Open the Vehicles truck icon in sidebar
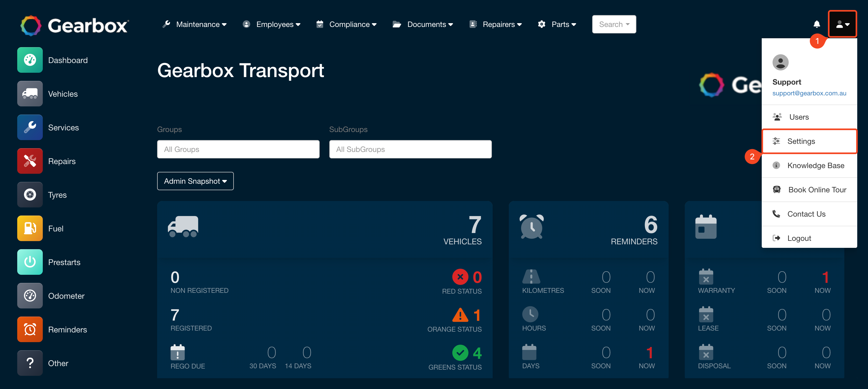 [x=30, y=94]
